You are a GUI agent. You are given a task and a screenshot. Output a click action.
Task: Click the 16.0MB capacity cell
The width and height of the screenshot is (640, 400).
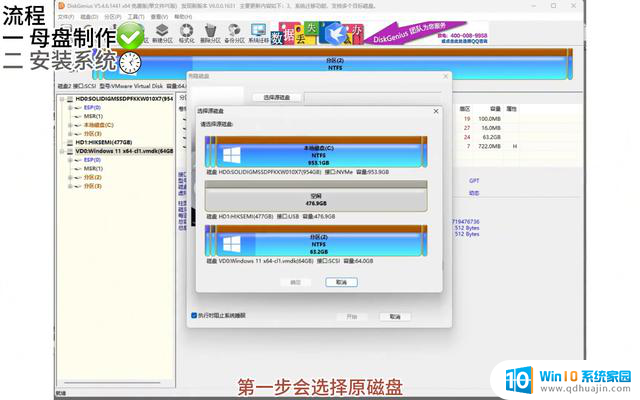point(491,128)
